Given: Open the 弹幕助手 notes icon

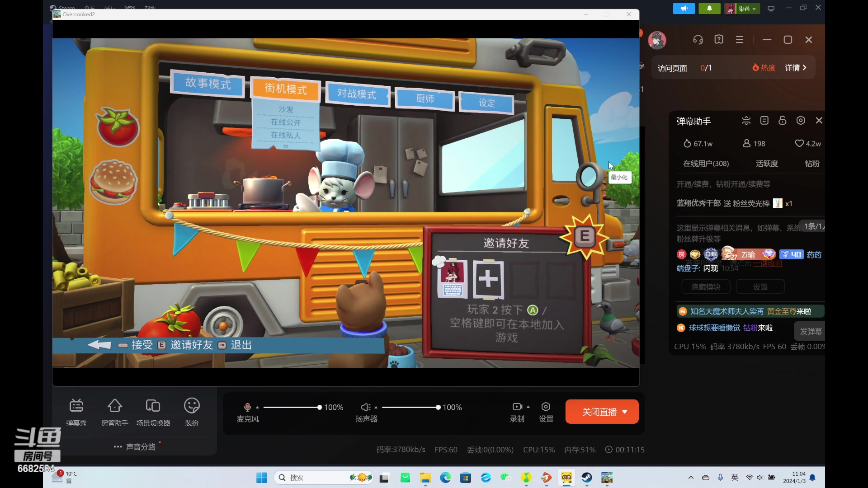Looking at the screenshot, I should (764, 120).
